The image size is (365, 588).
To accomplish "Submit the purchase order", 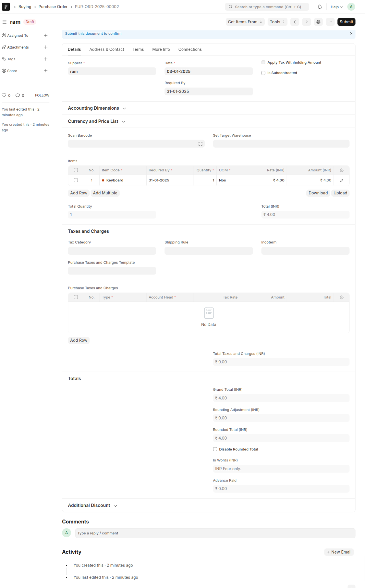I will (346, 22).
